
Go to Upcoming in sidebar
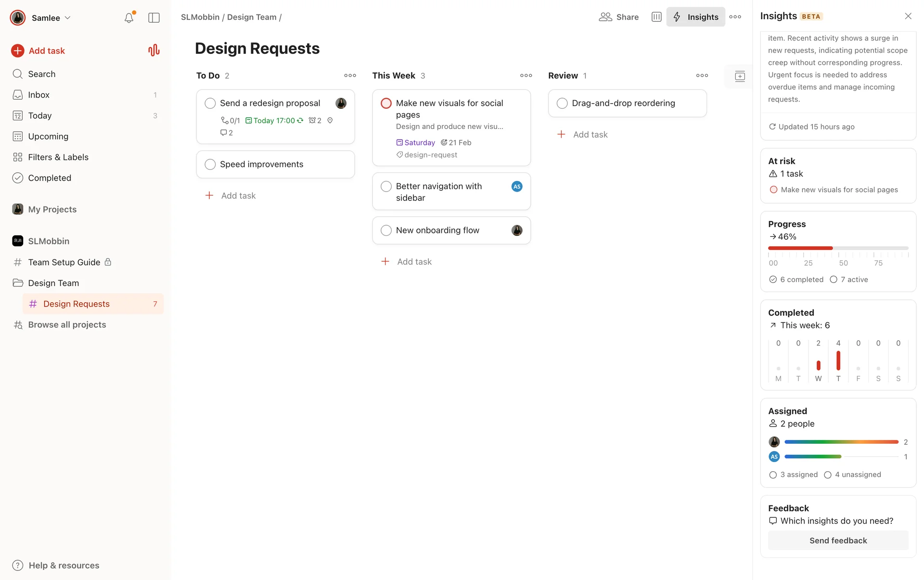(x=48, y=136)
